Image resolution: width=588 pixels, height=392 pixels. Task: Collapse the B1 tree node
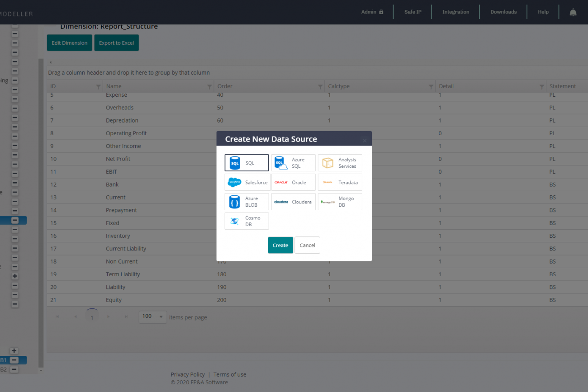(x=14, y=360)
